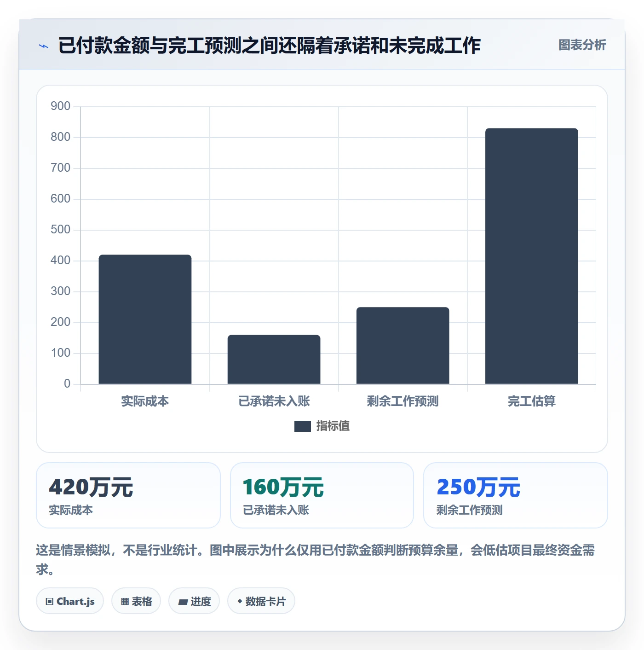The width and height of the screenshot is (644, 650).
Task: Click the 数据卡片 tag chip
Action: (261, 601)
